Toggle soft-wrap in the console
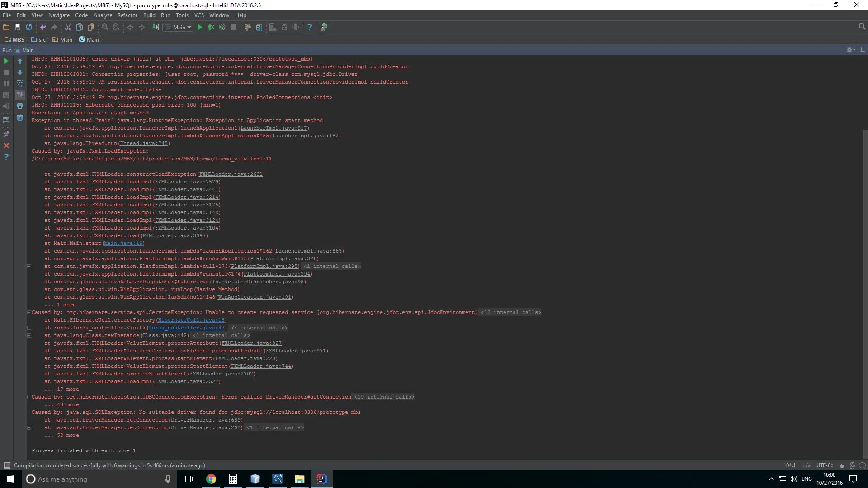This screenshot has width=868, height=488. pyautogui.click(x=20, y=84)
